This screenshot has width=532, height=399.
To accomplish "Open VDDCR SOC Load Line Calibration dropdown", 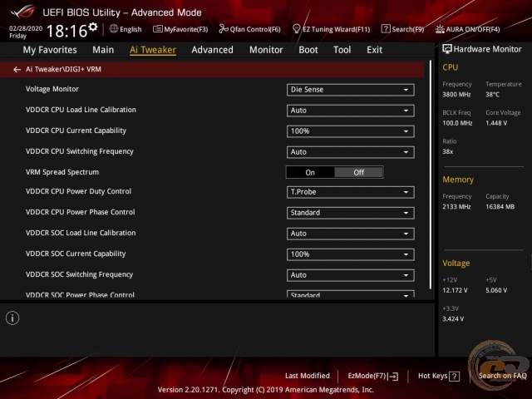I will tap(351, 234).
